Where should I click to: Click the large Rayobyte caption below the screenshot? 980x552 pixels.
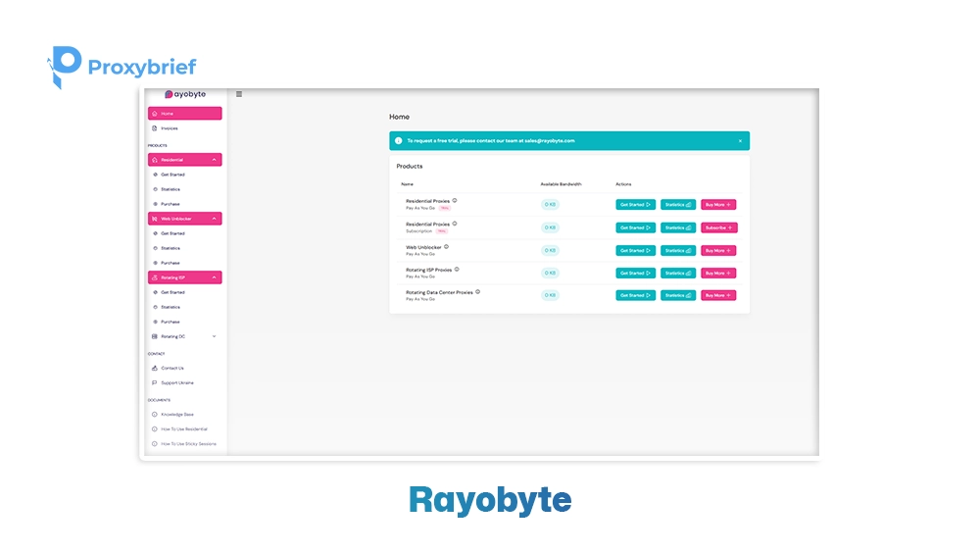(490, 500)
